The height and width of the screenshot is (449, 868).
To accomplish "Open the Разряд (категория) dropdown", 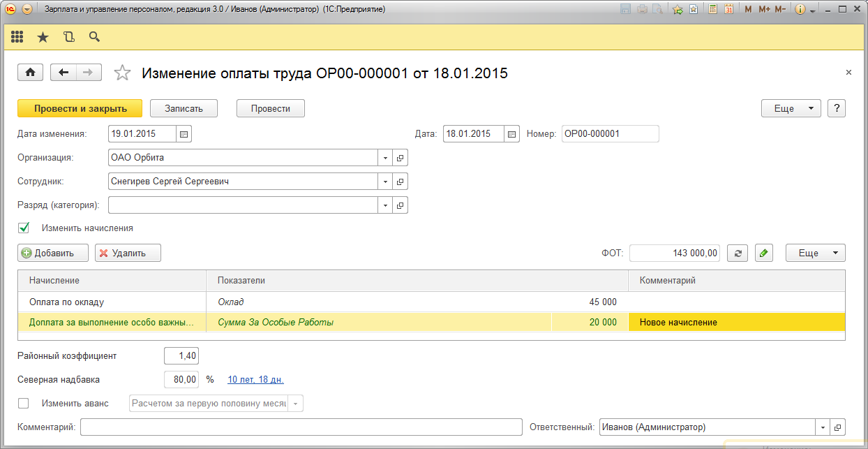I will (x=384, y=205).
